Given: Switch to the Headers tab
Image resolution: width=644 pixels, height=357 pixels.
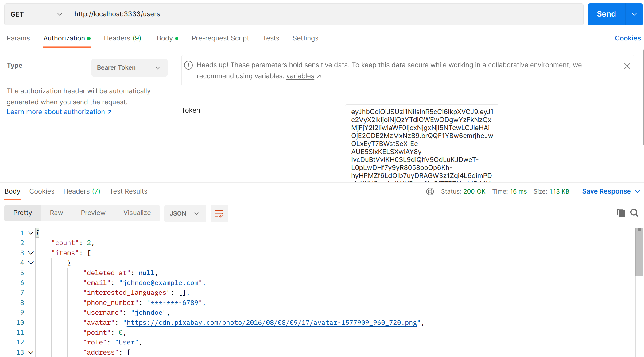Looking at the screenshot, I should (x=122, y=38).
